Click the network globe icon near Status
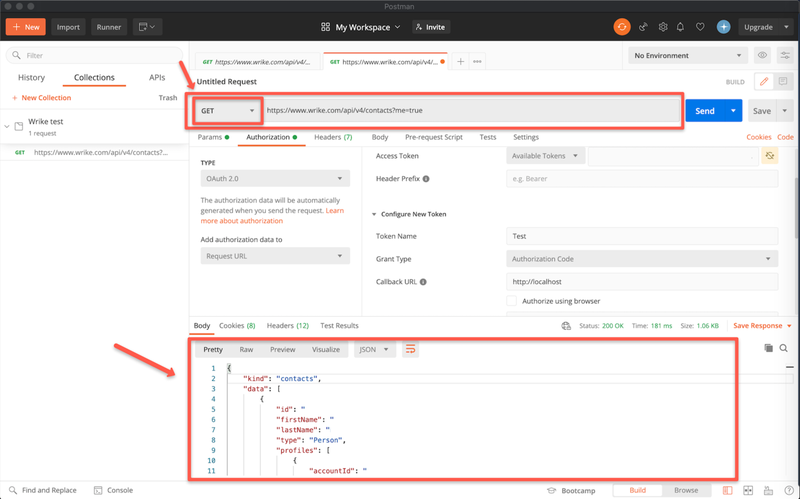 click(x=566, y=326)
